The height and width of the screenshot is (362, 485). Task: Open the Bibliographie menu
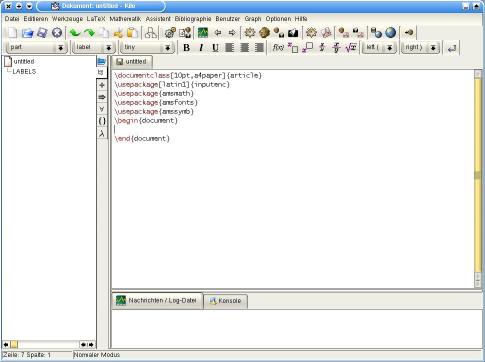193,19
